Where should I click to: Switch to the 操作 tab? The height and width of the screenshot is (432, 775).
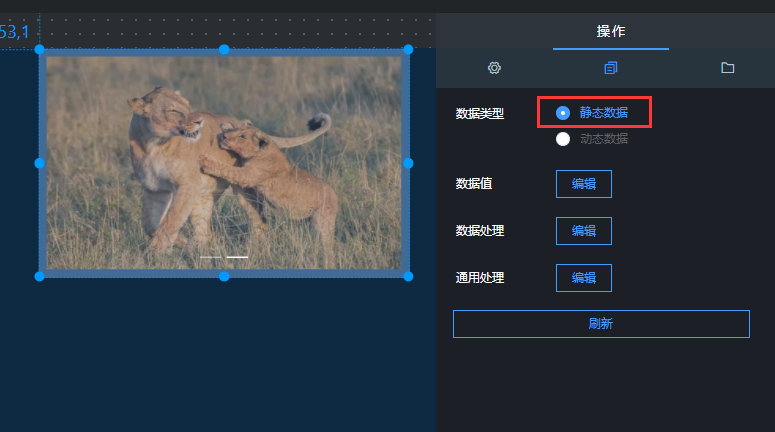611,32
